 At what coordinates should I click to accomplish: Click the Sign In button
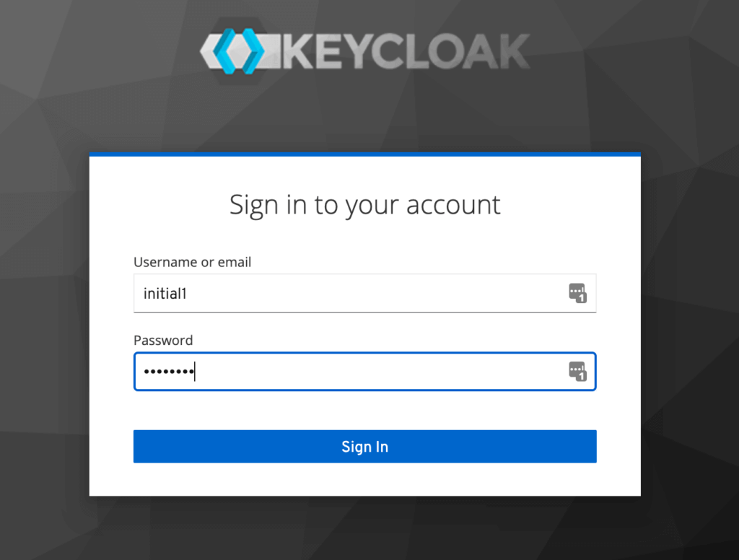click(x=364, y=446)
